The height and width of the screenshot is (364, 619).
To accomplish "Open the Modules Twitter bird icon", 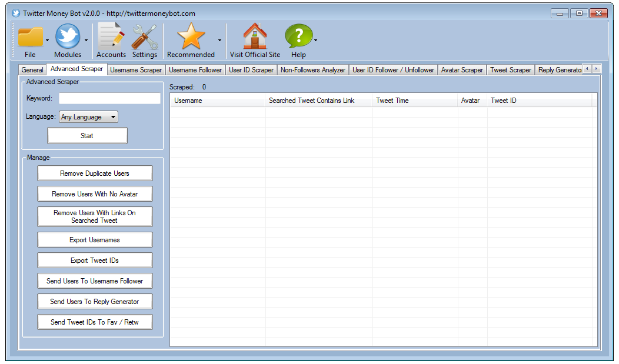I will (68, 36).
